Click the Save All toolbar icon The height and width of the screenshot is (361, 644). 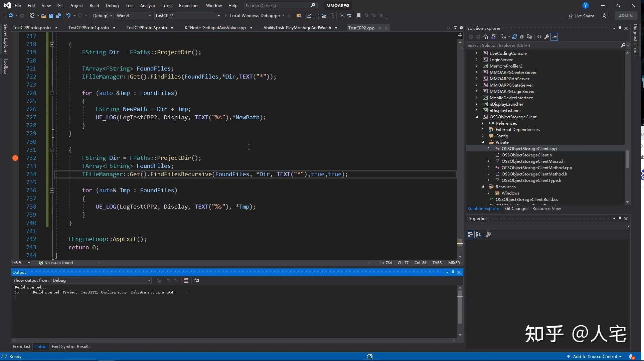58,16
